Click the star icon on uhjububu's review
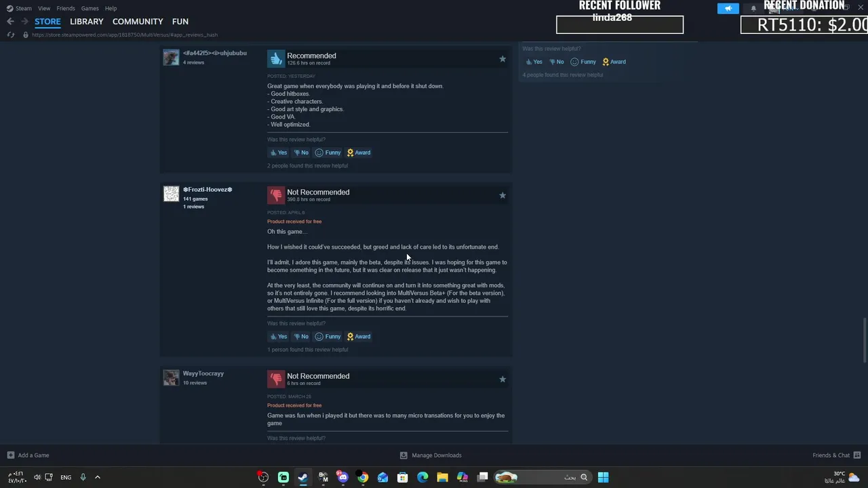This screenshot has width=868, height=488. click(x=502, y=59)
